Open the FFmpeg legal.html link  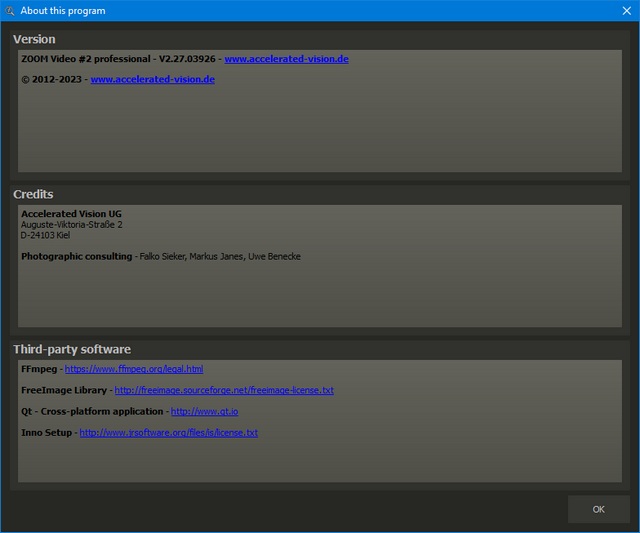134,369
